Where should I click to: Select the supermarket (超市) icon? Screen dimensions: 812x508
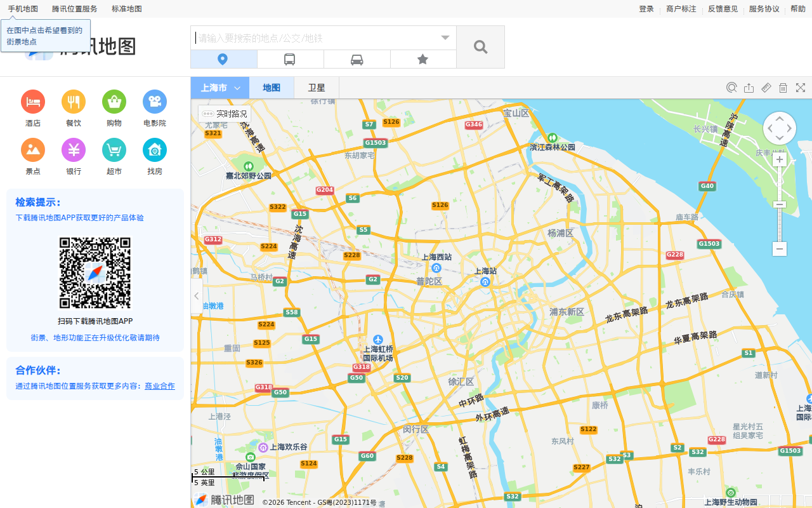[x=114, y=150]
